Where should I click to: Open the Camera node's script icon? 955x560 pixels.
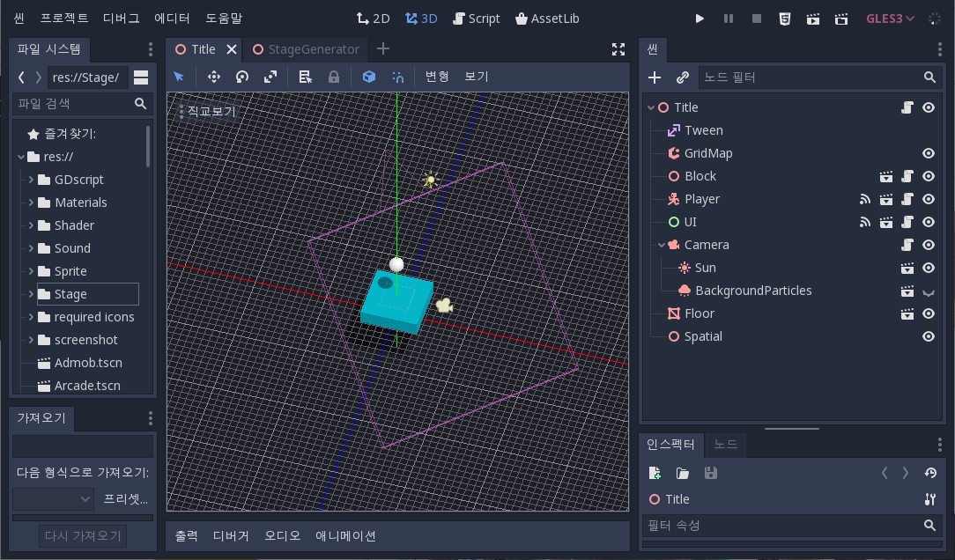point(907,245)
